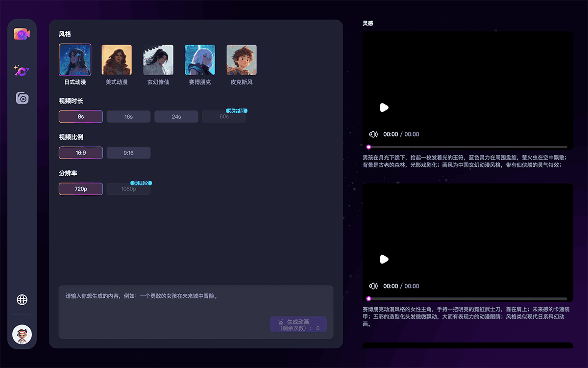The image size is (588, 368).
Task: Switch video ratio to 9:16
Action: 128,153
